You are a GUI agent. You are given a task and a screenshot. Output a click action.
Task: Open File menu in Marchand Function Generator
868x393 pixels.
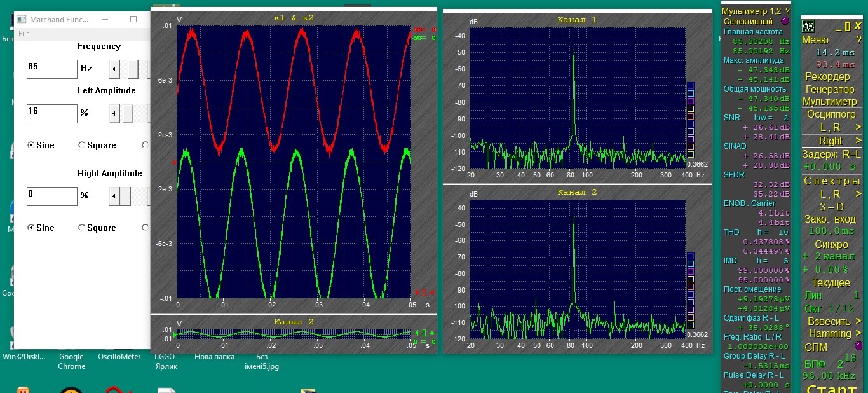pos(24,34)
